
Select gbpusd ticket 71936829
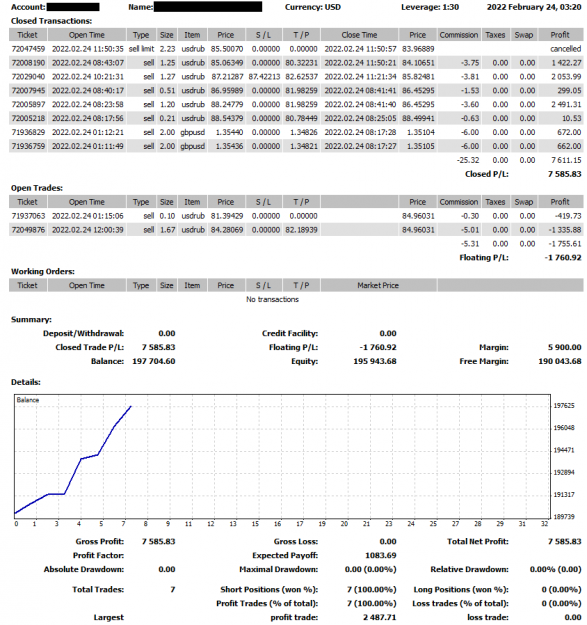28,132
